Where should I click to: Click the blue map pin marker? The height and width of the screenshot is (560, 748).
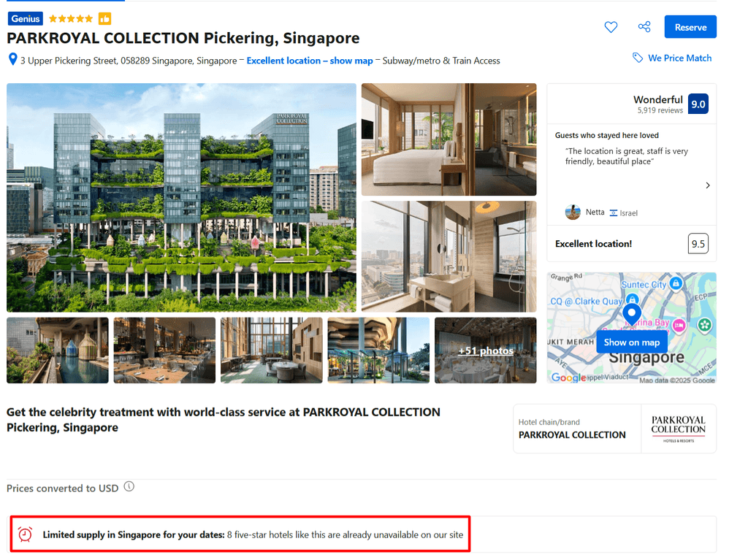click(x=632, y=315)
